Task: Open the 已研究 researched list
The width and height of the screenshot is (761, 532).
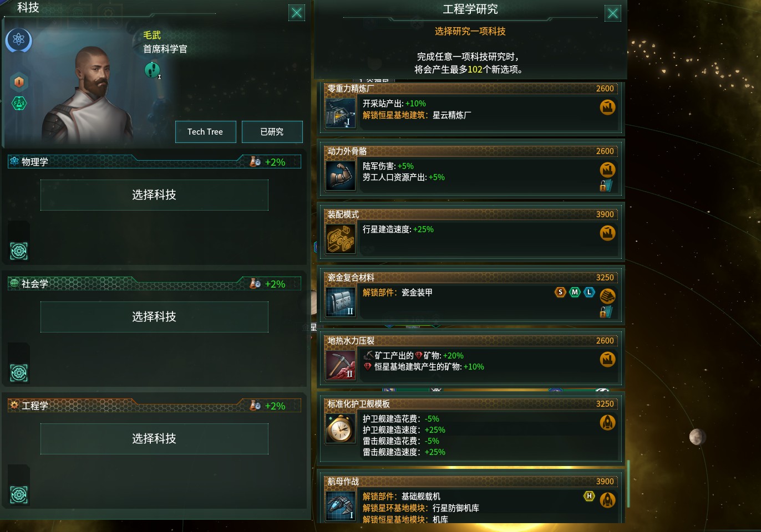Action: coord(272,132)
